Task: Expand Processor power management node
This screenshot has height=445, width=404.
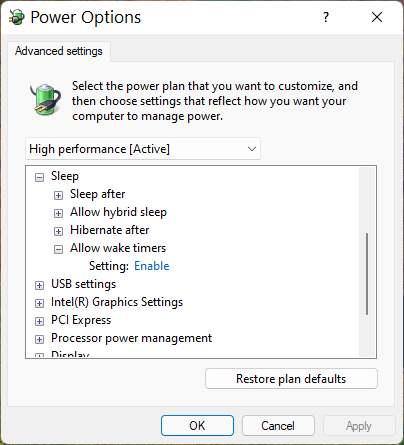Action: click(39, 339)
